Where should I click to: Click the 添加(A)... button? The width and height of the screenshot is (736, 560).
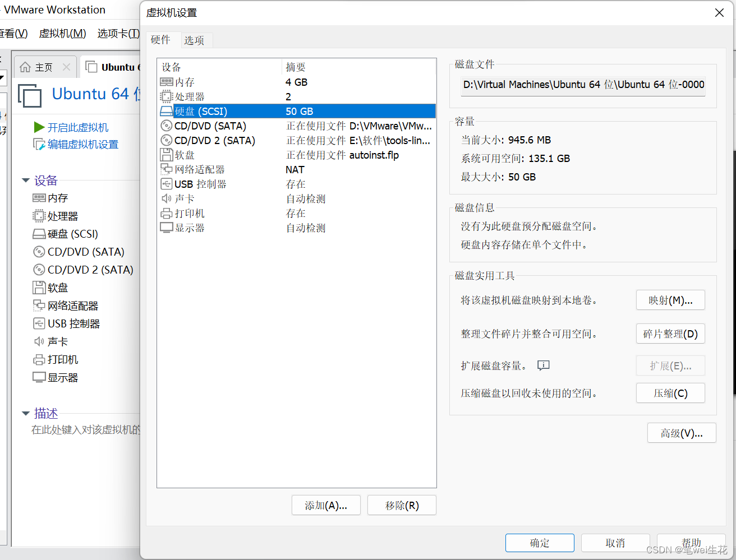tap(326, 506)
